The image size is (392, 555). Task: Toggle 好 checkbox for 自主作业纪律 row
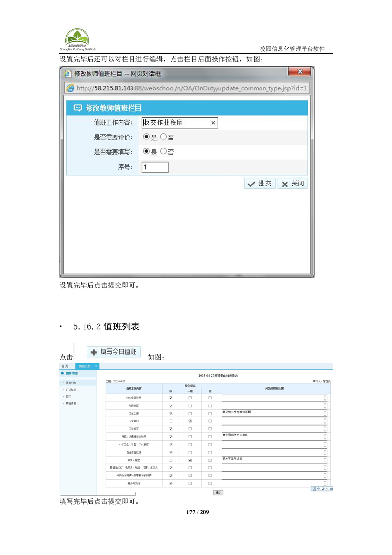click(x=171, y=452)
